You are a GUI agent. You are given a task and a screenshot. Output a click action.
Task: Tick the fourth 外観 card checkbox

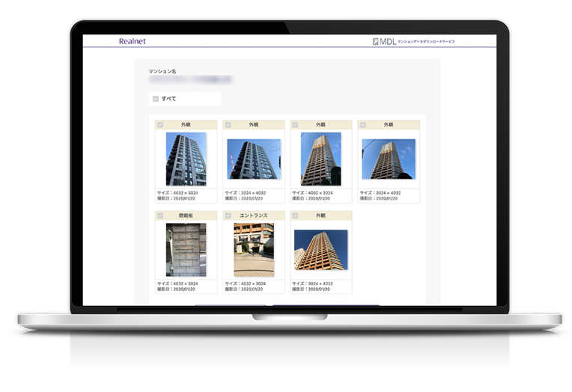363,125
